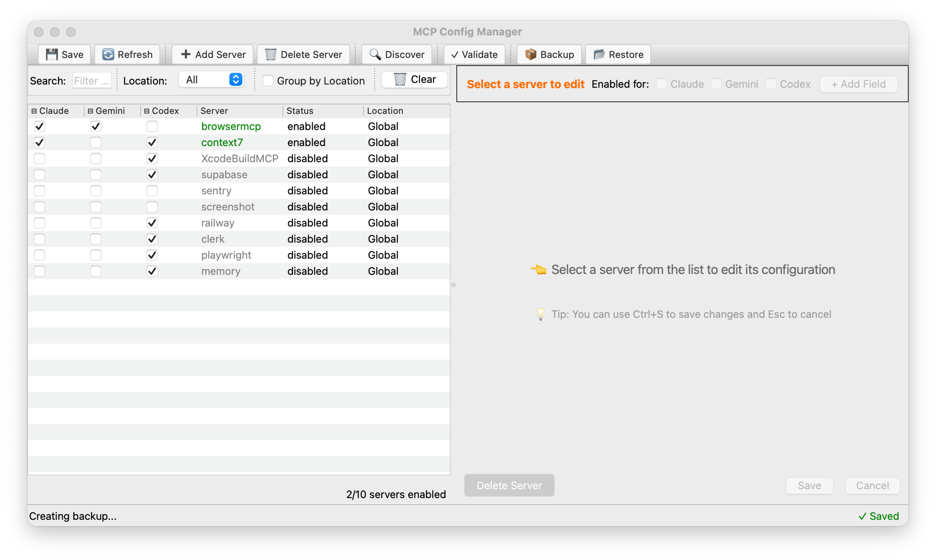936x560 pixels.
Task: Click the Clear filter trash button
Action: 414,79
